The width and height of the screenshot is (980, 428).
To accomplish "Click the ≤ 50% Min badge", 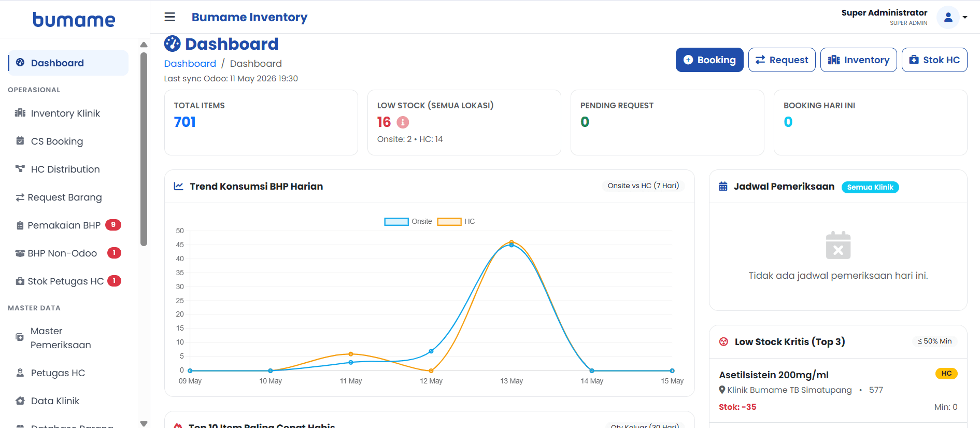I will point(934,341).
